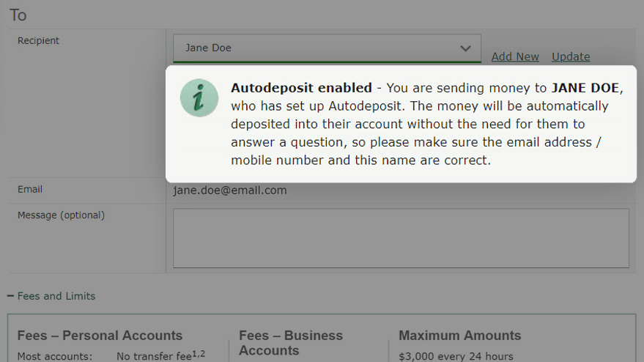The image size is (644, 362).
Task: Click the $3,000 every 24 hours limit
Action: coord(456,356)
